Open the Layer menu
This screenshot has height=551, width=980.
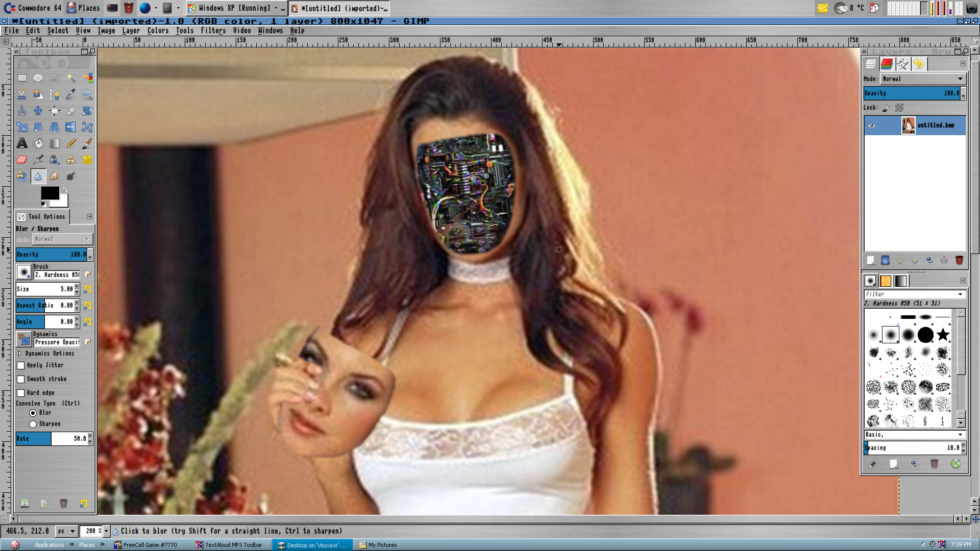[131, 31]
